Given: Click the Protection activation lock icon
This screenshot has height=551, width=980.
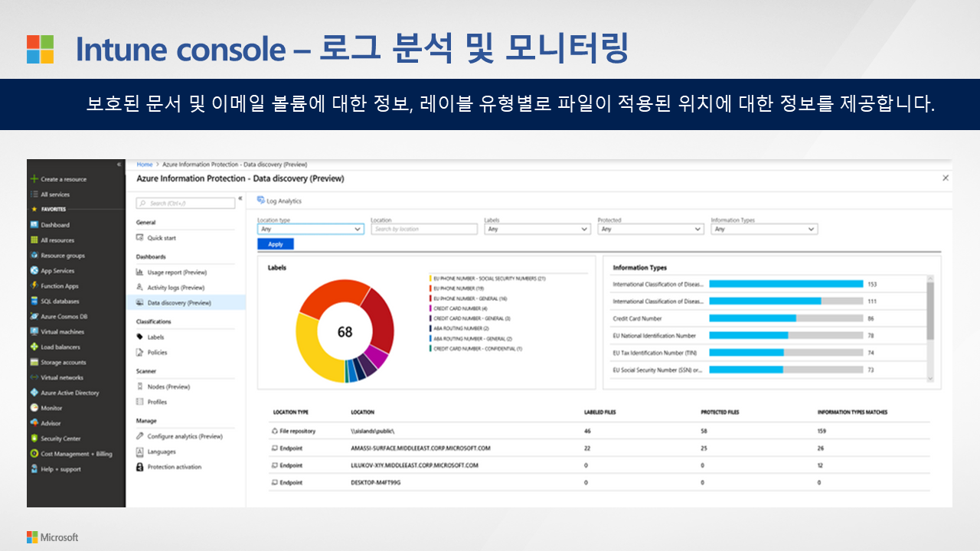Looking at the screenshot, I should (139, 467).
